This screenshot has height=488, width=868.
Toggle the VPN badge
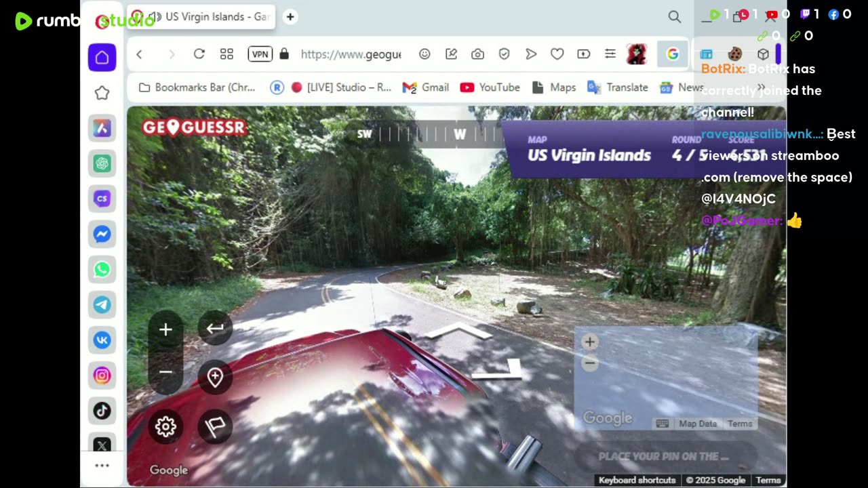pos(260,54)
